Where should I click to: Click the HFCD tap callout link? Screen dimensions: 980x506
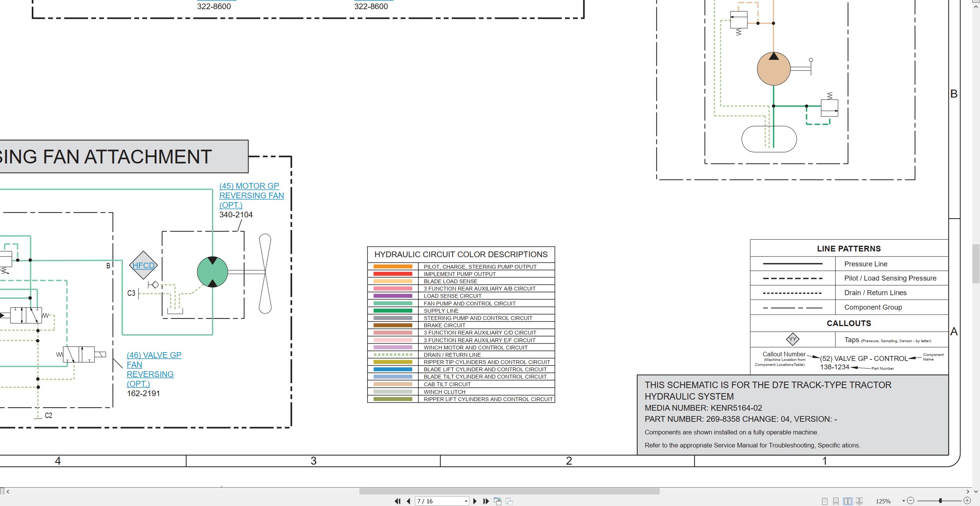(x=143, y=265)
